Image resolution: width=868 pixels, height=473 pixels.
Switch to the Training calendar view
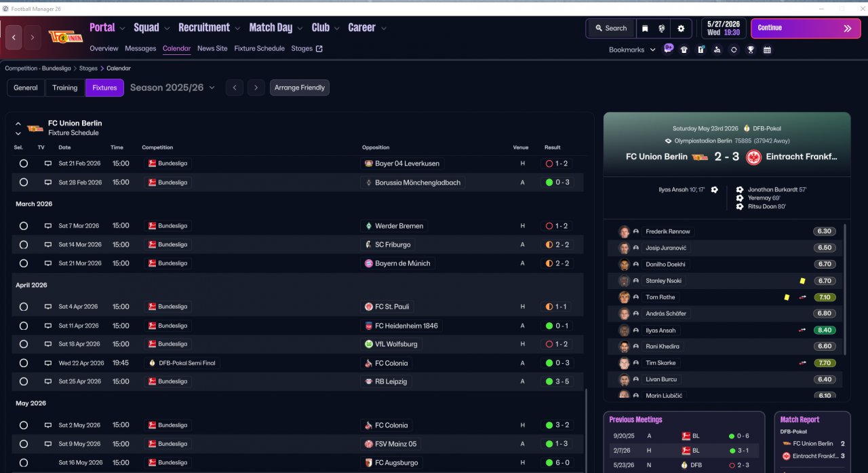[65, 88]
